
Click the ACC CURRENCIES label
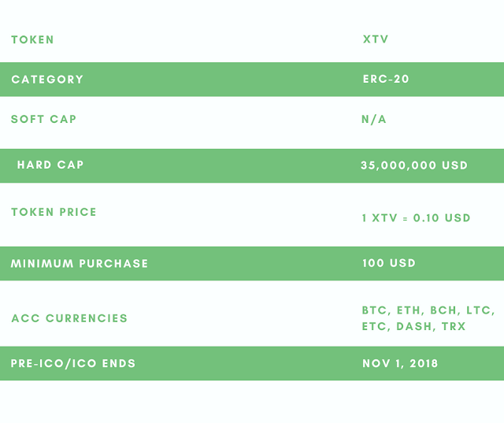69,318
